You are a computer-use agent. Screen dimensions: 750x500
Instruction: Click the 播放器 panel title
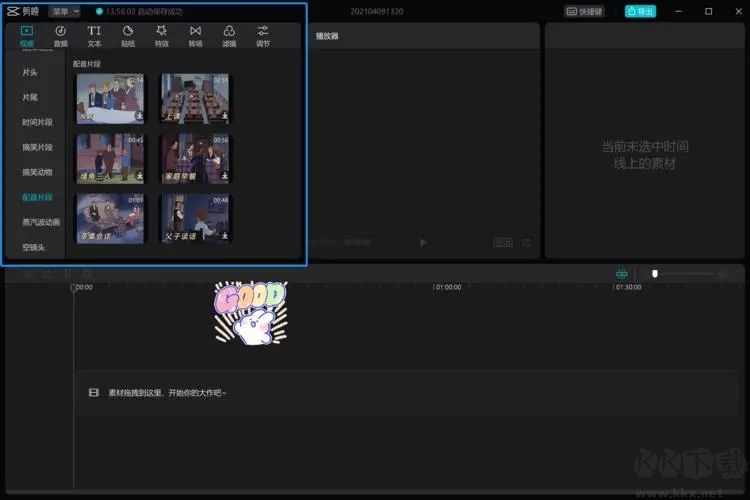[327, 36]
